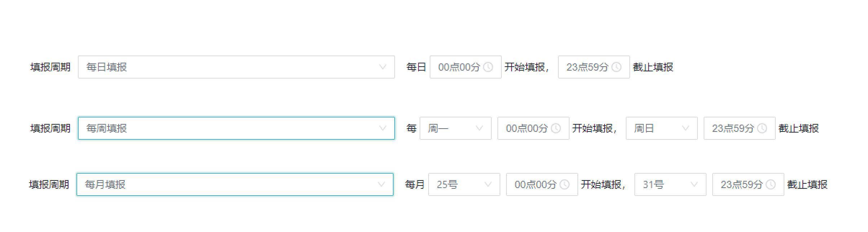Click clock icon in monthly start time field
Image resolution: width=868 pixels, height=232 pixels.
[x=564, y=184]
